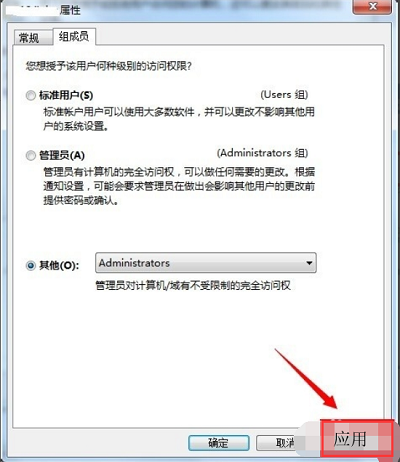
Task: Close the 属性 dialog with the X
Action: pyautogui.click(x=372, y=6)
